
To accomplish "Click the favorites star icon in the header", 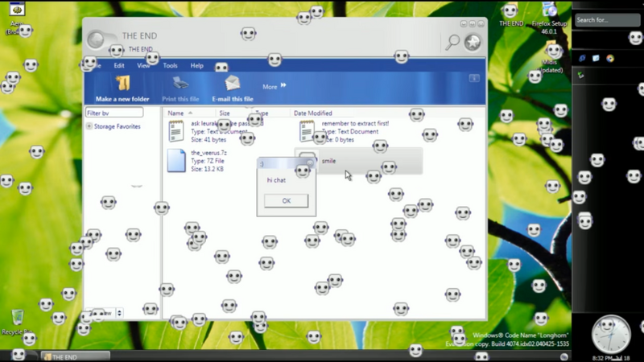I will (x=473, y=42).
